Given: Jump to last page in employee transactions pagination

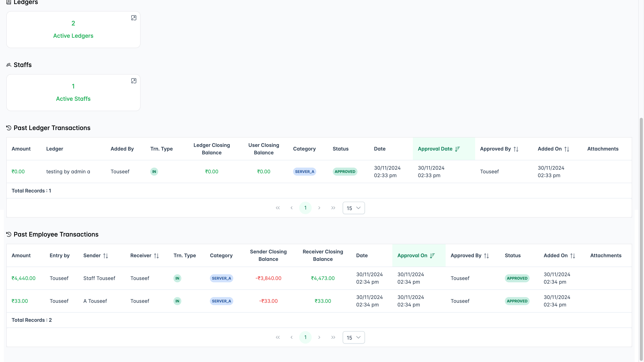Looking at the screenshot, I should coord(333,337).
